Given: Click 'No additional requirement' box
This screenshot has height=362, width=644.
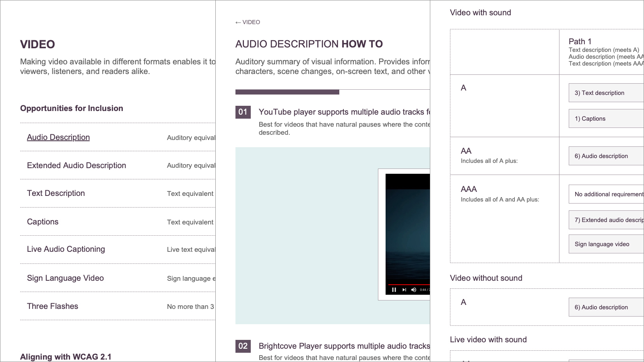Looking at the screenshot, I should (606, 194).
